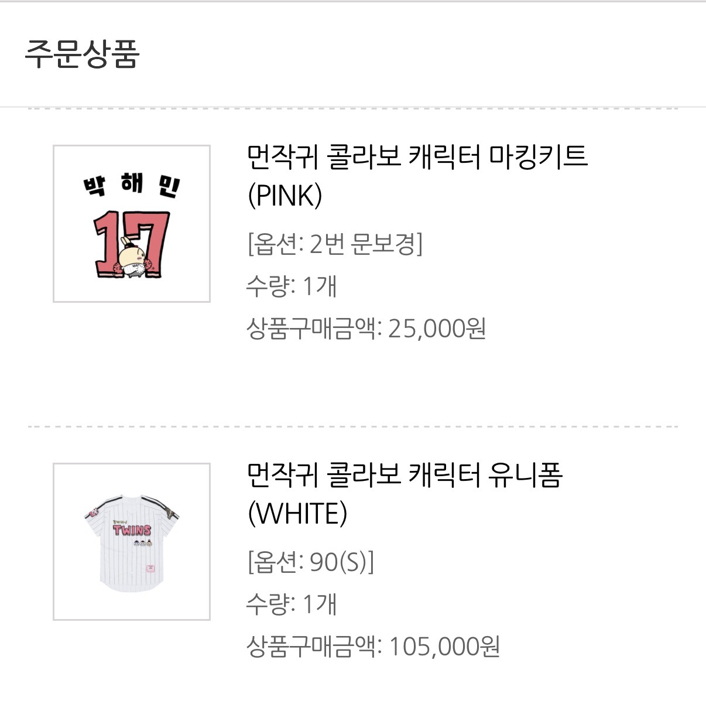This screenshot has width=706, height=728.
Task: Click the 105,000원 purchase amount
Action: point(444,647)
